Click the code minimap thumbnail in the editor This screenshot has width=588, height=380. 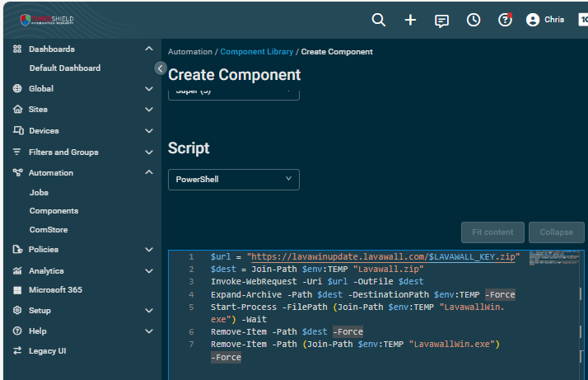tap(554, 257)
